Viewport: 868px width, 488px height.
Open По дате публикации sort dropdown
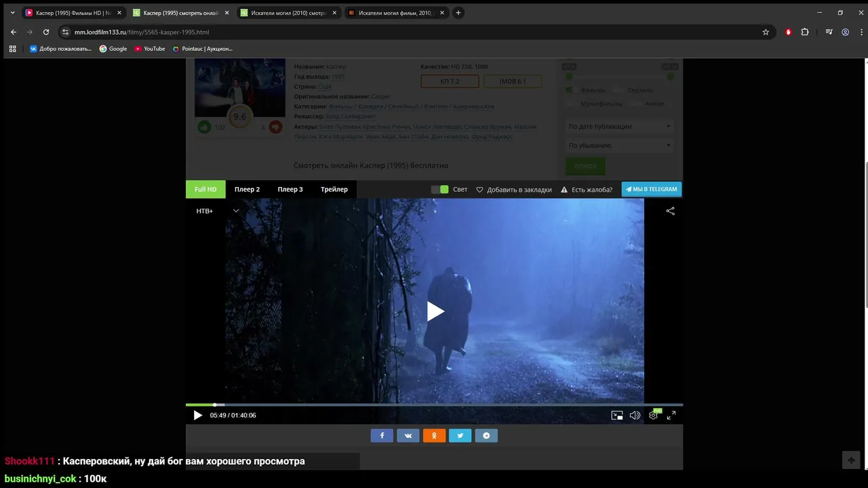pos(619,126)
